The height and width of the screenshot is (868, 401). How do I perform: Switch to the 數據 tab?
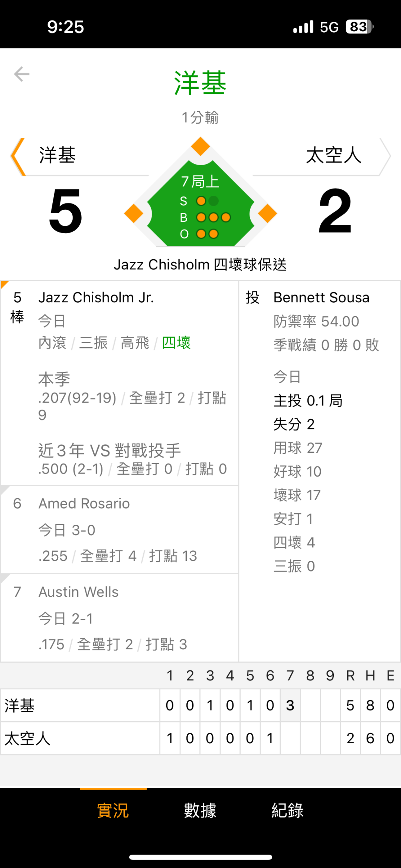pyautogui.click(x=200, y=810)
